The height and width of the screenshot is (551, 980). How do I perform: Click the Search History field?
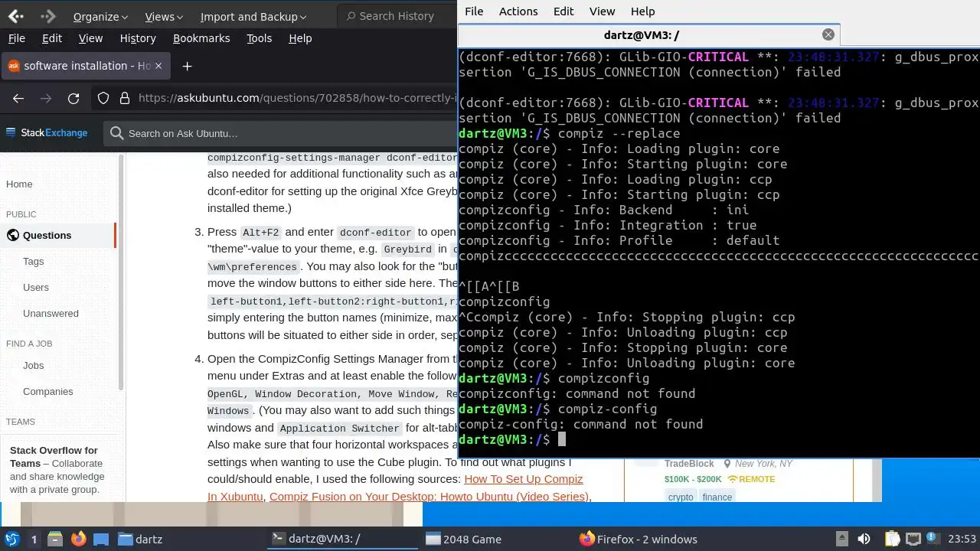coord(396,16)
